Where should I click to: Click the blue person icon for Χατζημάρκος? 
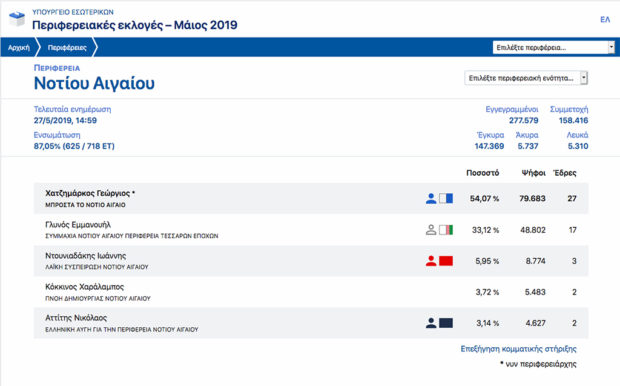[x=431, y=198]
